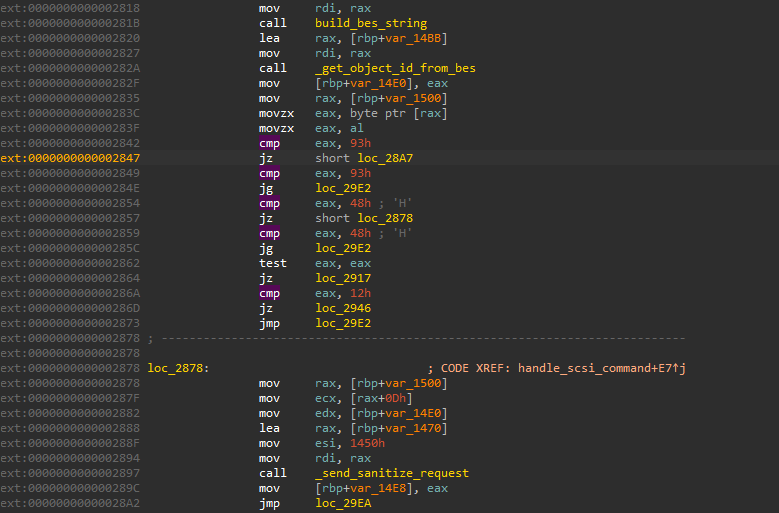Select the loc_2878: label definition
Image resolution: width=779 pixels, height=513 pixels.
178,368
